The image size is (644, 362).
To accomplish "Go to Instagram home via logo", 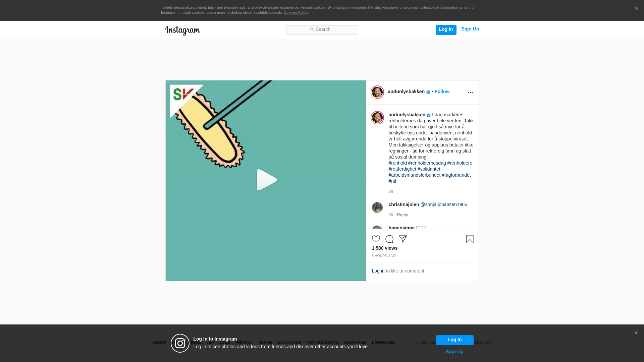I will click(x=182, y=31).
